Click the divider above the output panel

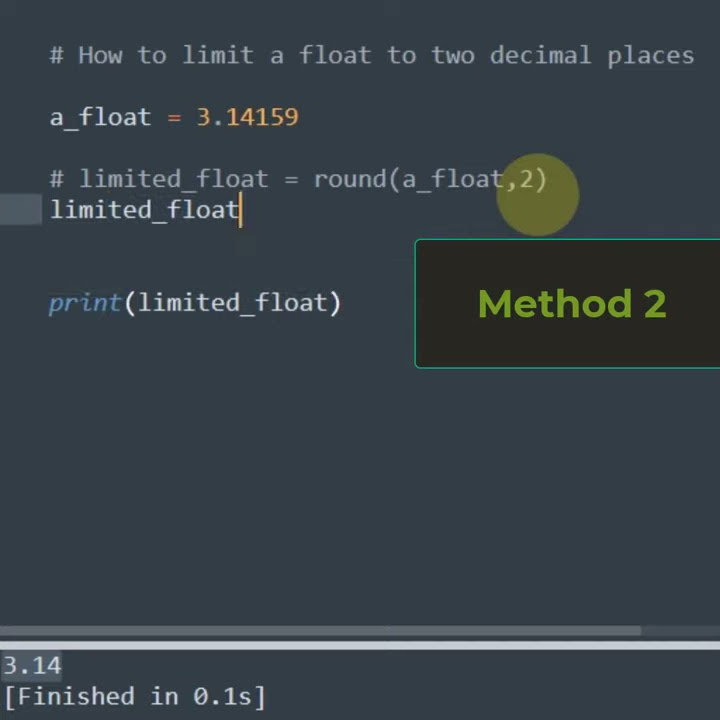coord(360,645)
